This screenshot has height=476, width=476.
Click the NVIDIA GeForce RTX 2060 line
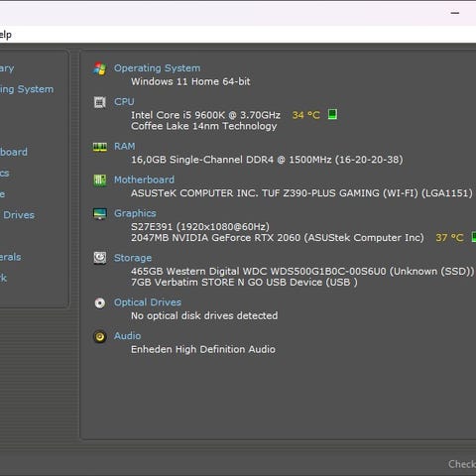pos(278,238)
